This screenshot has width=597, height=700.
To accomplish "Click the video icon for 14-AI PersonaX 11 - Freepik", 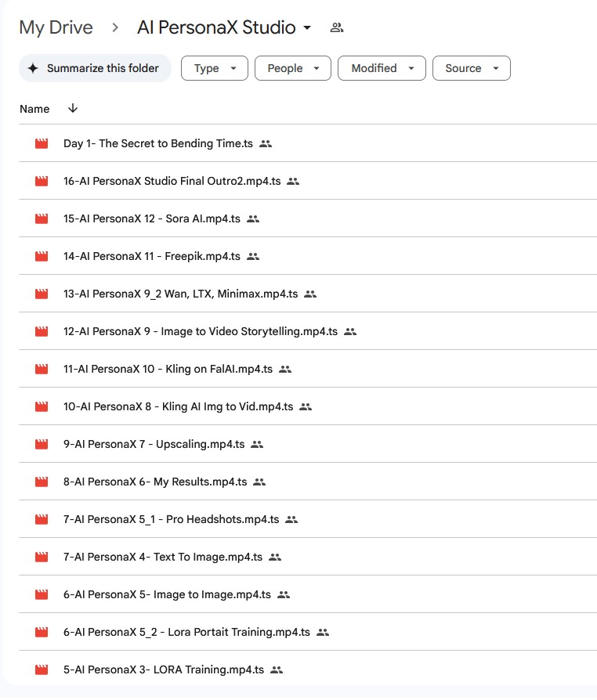I will [42, 256].
